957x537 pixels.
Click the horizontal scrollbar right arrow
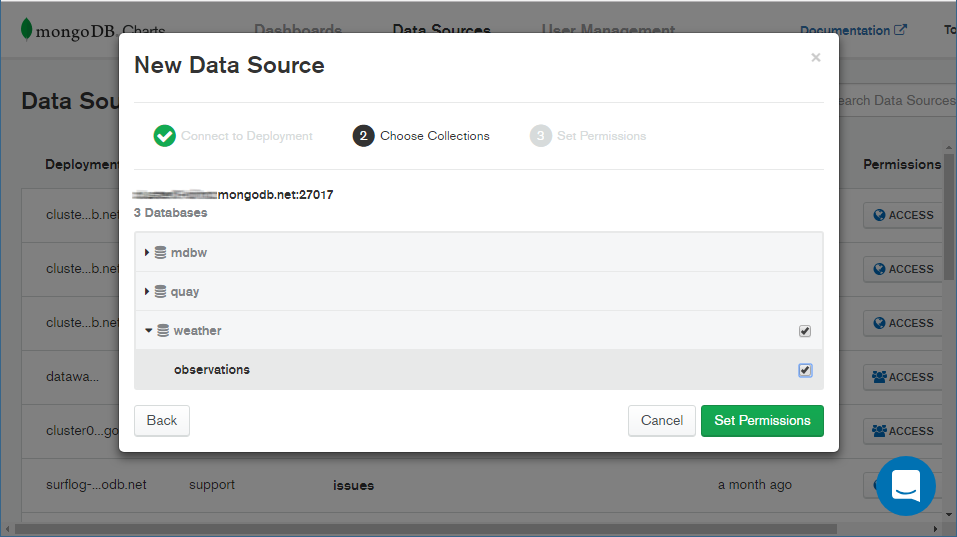pyautogui.click(x=936, y=528)
